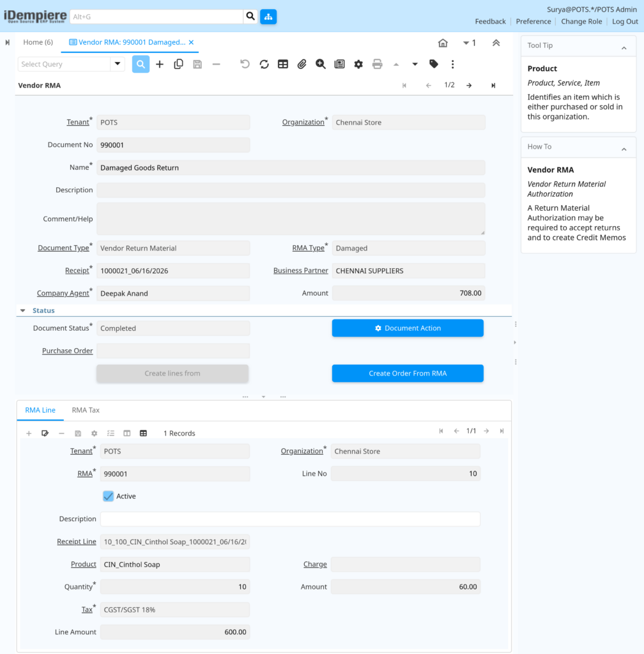Open the Report icon in the toolbar

339,65
